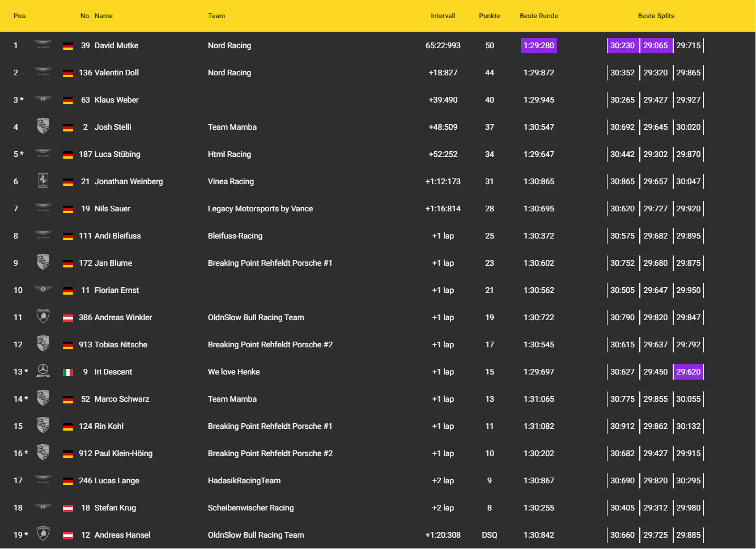Screen dimensions: 756x549
Task: Click the Lamborghini logo in Andreas Hansel's row
Action: pos(43,534)
